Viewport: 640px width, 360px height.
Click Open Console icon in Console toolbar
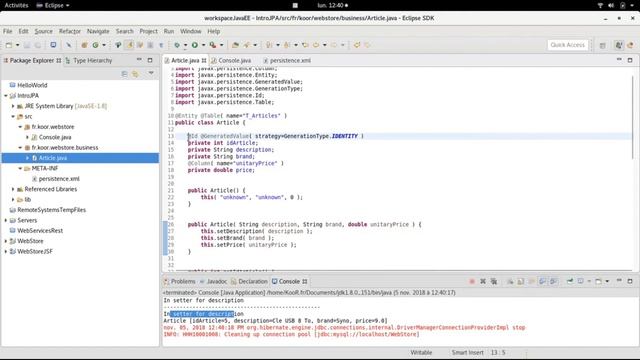(x=598, y=281)
